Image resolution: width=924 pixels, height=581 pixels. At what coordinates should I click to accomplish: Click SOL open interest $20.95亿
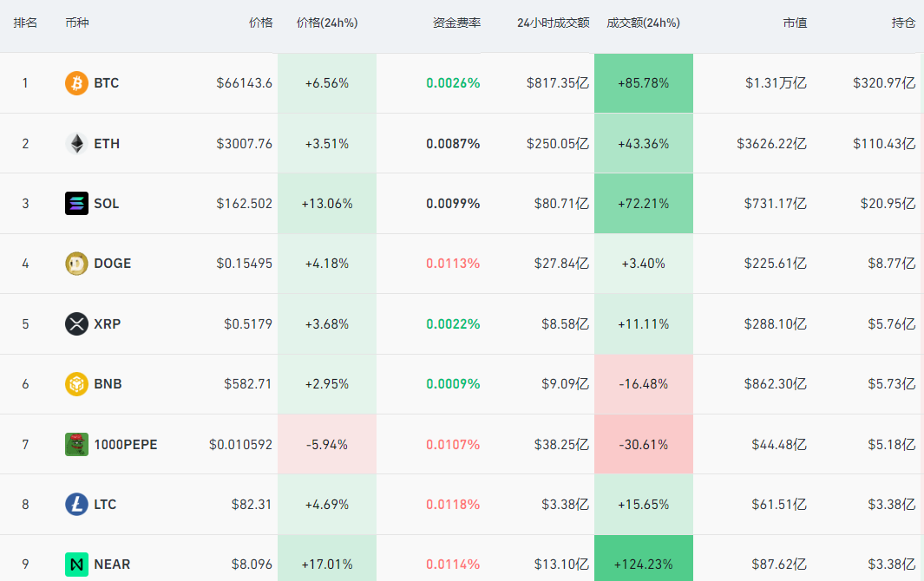click(x=888, y=204)
